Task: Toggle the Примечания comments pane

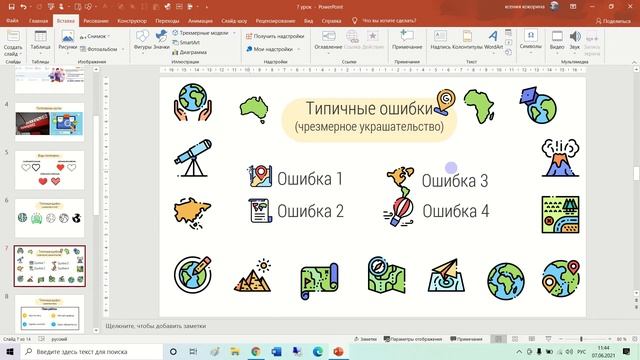Action: (466, 339)
